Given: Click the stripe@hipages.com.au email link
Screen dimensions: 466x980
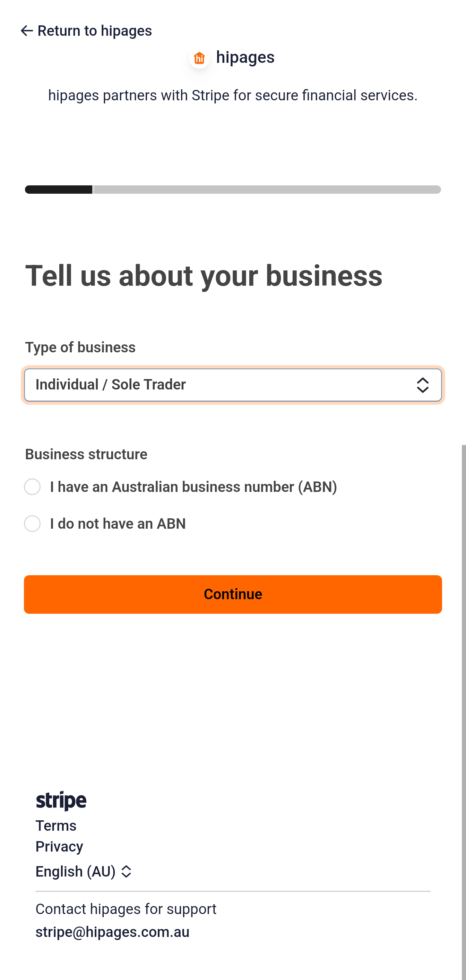Looking at the screenshot, I should pyautogui.click(x=112, y=932).
